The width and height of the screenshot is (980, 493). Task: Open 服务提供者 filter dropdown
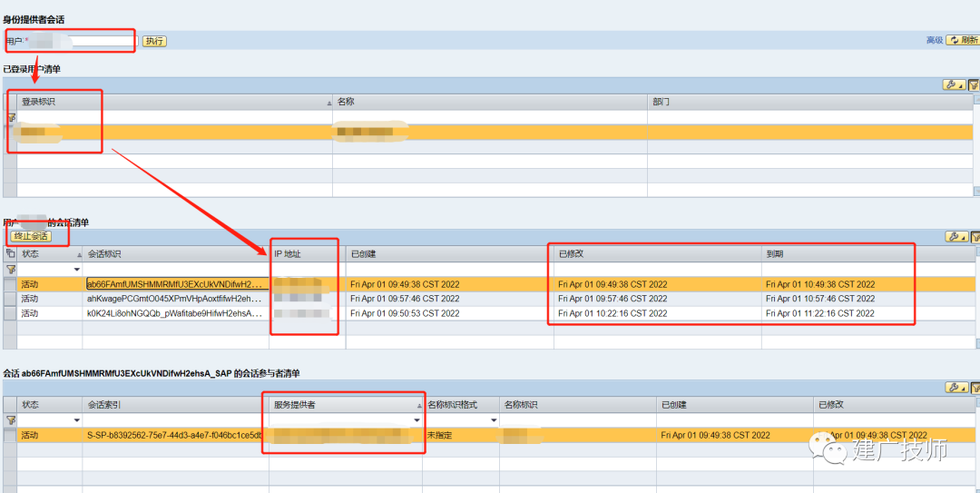click(x=416, y=420)
